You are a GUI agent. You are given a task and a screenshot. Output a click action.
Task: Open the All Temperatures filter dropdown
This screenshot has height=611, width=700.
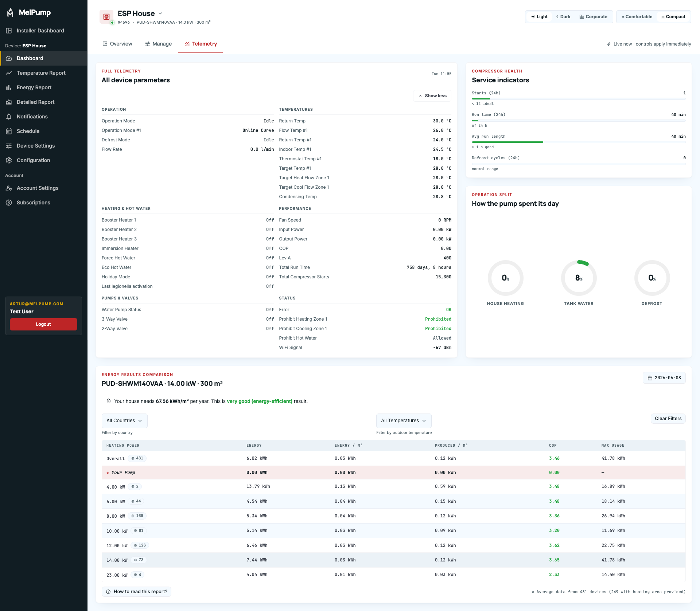tap(404, 420)
